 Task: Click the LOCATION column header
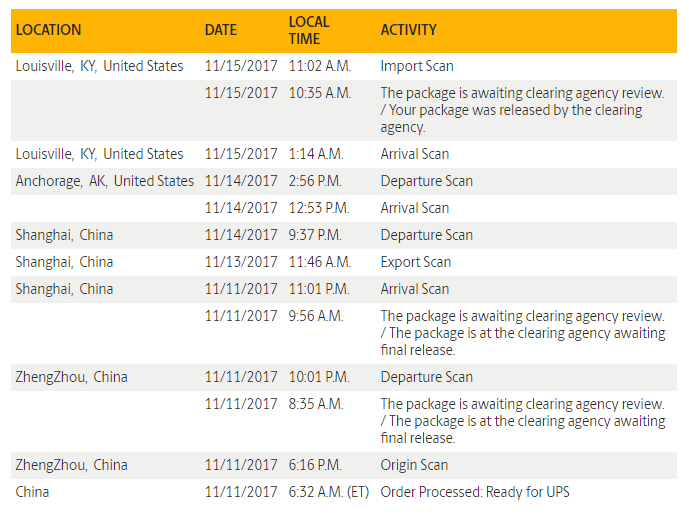tap(48, 30)
